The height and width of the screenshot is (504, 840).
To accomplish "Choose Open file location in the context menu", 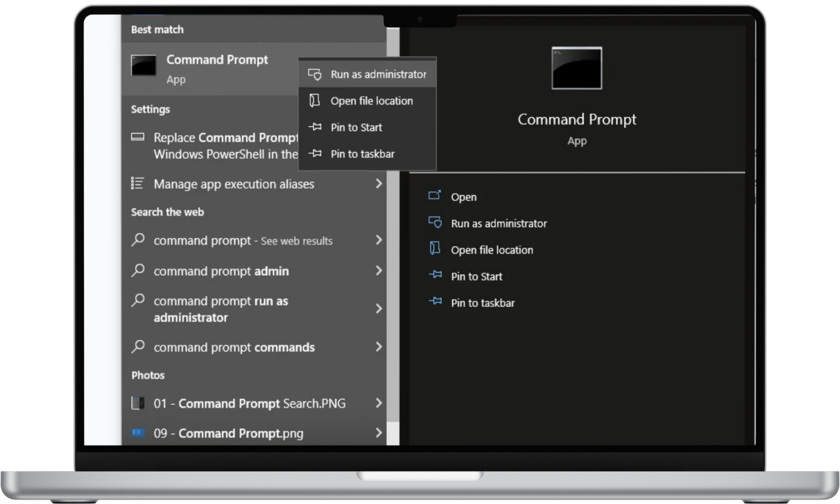I will [x=367, y=100].
